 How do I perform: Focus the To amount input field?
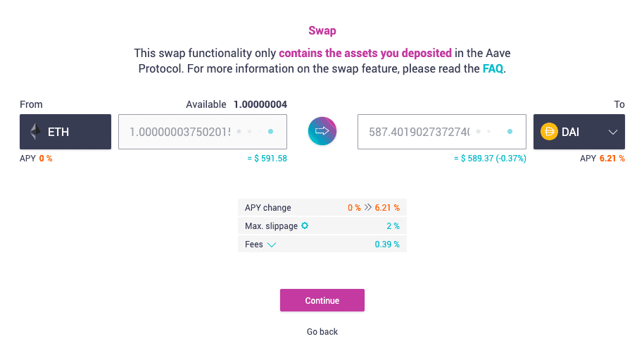point(419,132)
